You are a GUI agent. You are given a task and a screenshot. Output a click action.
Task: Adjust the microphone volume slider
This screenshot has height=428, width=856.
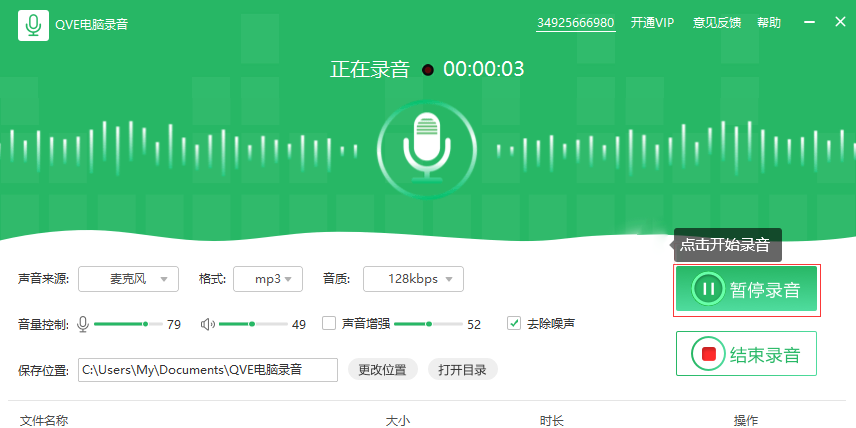[x=145, y=324]
